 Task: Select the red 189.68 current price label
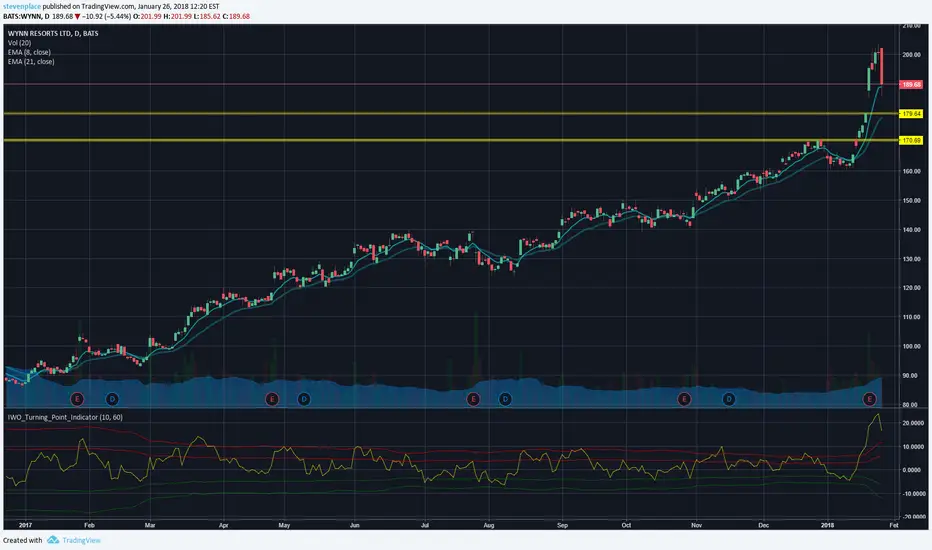tap(911, 84)
